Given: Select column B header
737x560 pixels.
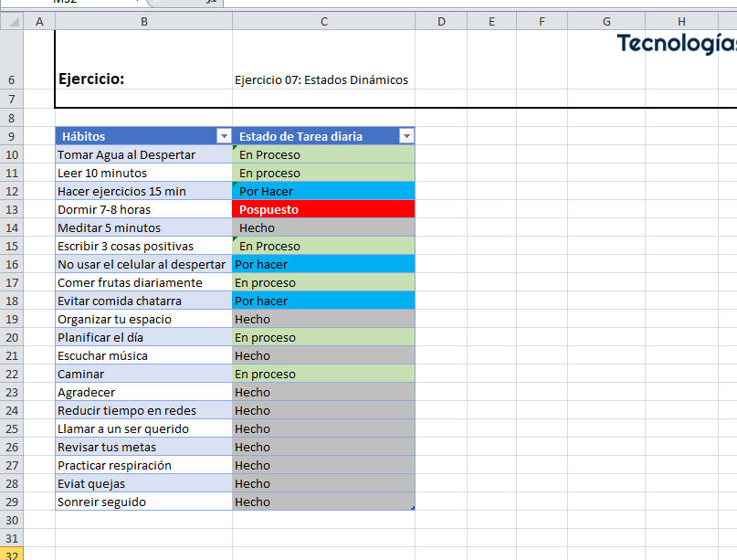Looking at the screenshot, I should coord(143,21).
